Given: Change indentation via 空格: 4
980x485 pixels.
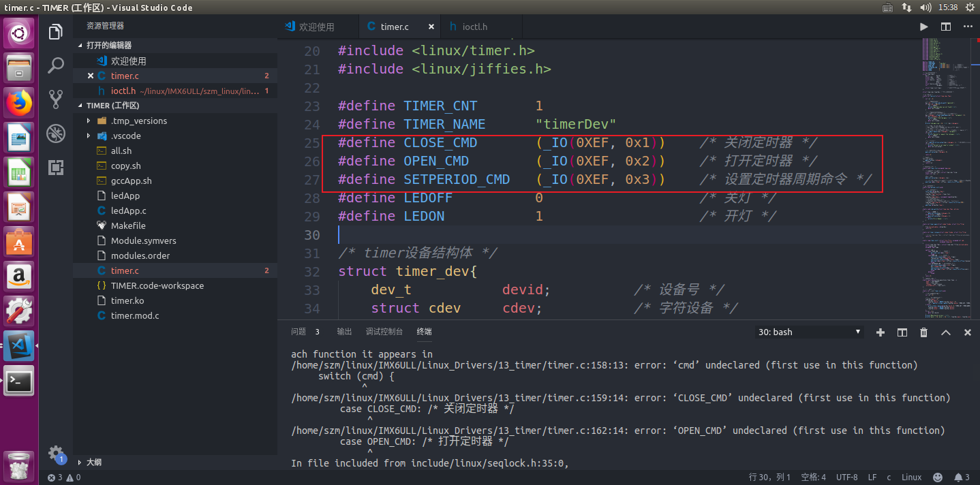Looking at the screenshot, I should 813,478.
